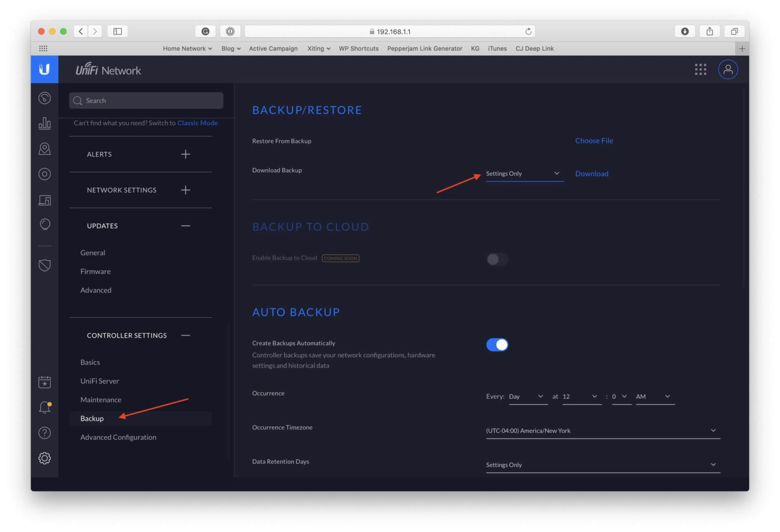Viewport: 780px width, 532px height.
Task: Click the 1Password extension icon in toolbar
Action: [230, 31]
